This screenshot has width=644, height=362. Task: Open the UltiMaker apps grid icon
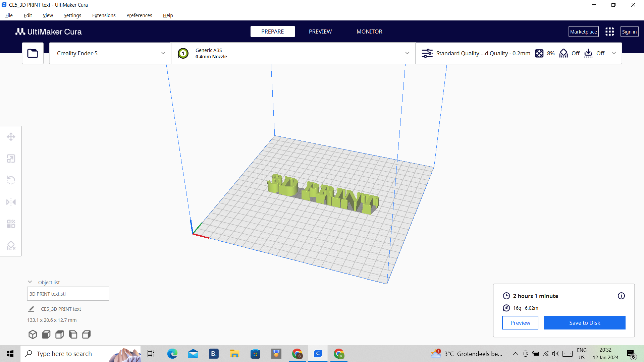(x=609, y=32)
